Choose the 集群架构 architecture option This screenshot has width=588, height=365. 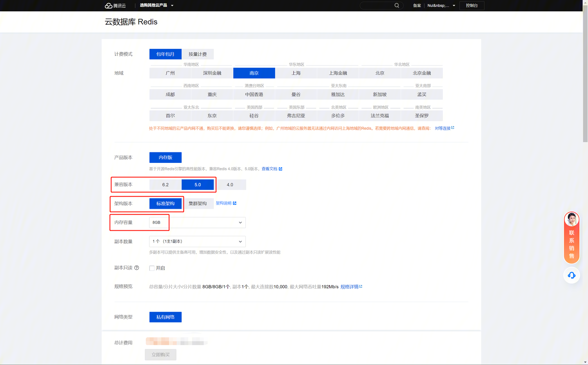point(198,204)
